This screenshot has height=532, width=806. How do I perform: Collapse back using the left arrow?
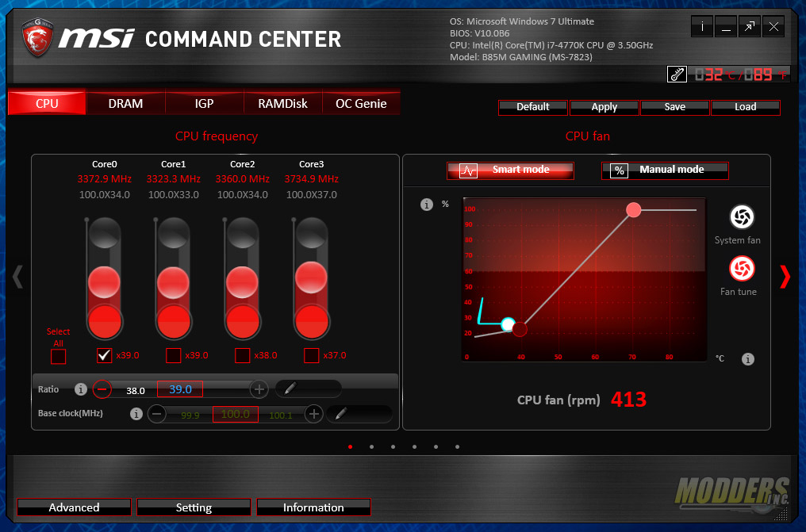pyautogui.click(x=17, y=276)
